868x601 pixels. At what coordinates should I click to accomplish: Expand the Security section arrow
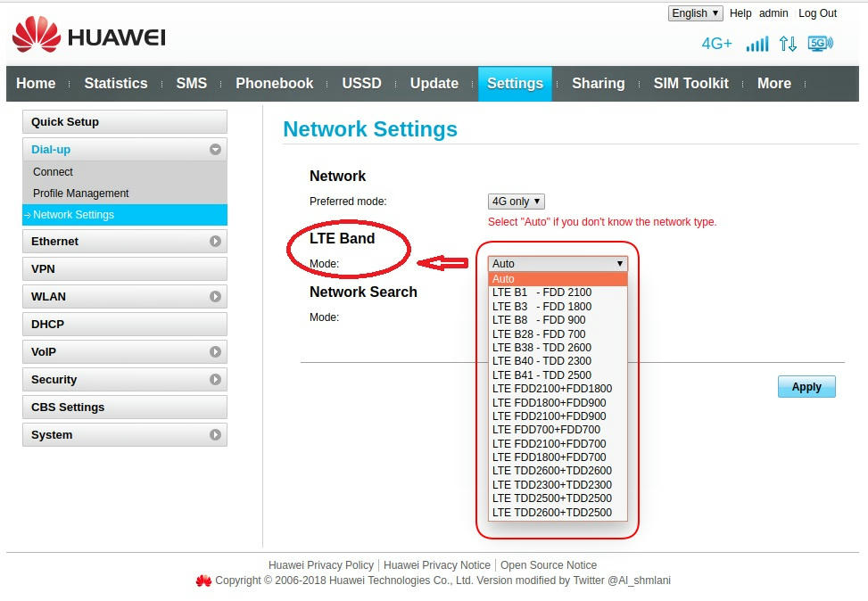215,380
